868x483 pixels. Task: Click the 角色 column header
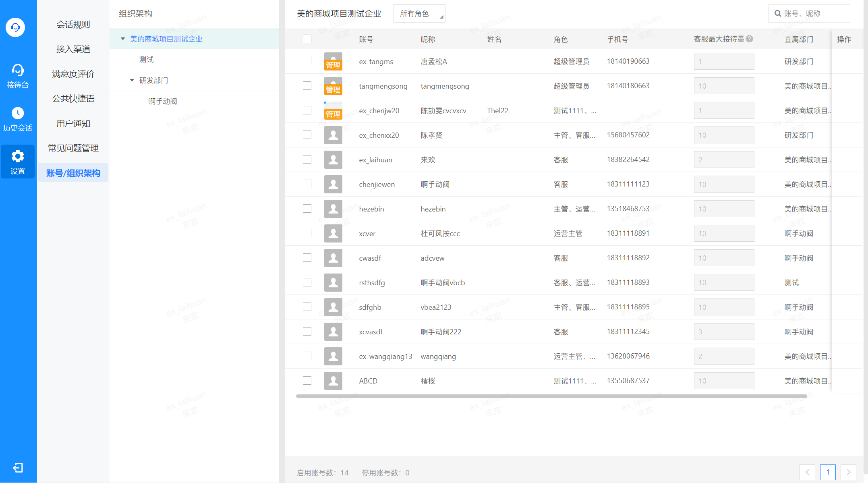561,39
